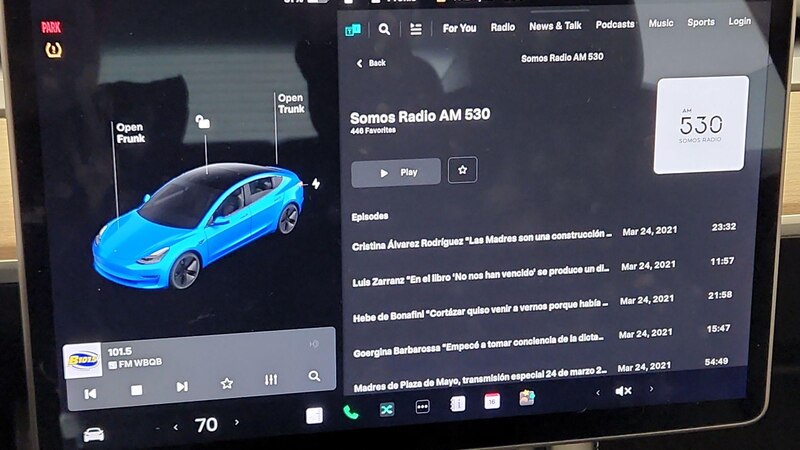Click the audio source icon in media card
The height and width of the screenshot is (450, 800).
coord(314,344)
